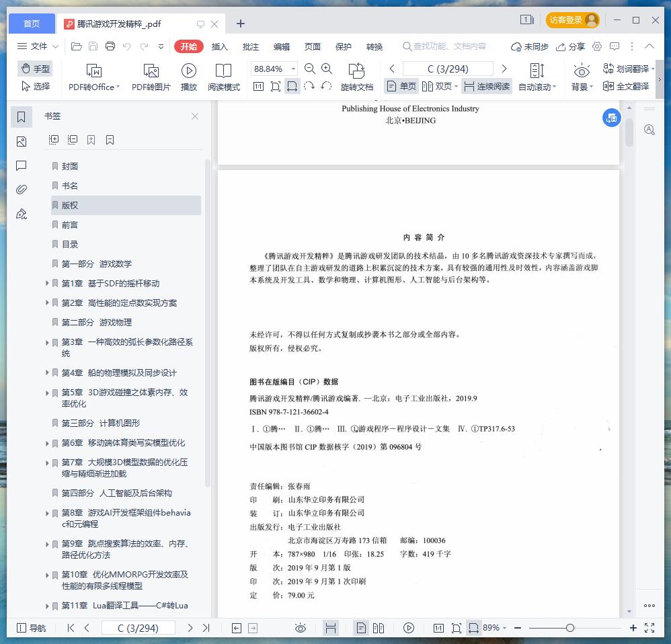Open the 自动滚动 dropdown

[x=537, y=77]
